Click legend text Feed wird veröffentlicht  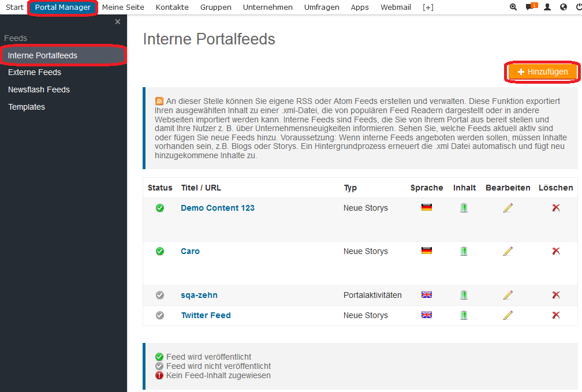(208, 357)
